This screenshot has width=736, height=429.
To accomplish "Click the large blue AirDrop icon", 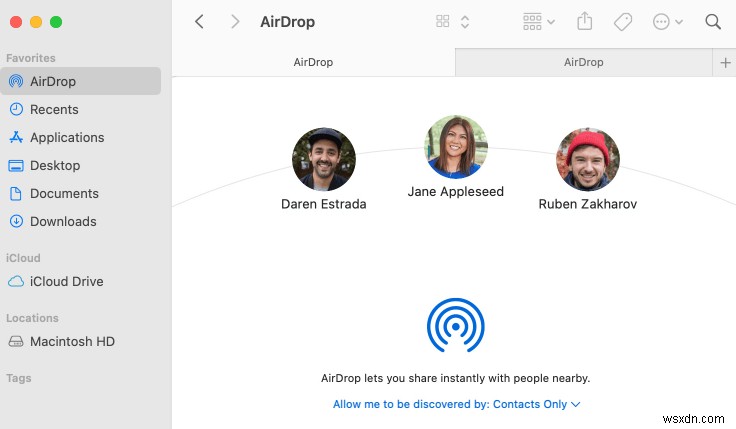I will (456, 325).
